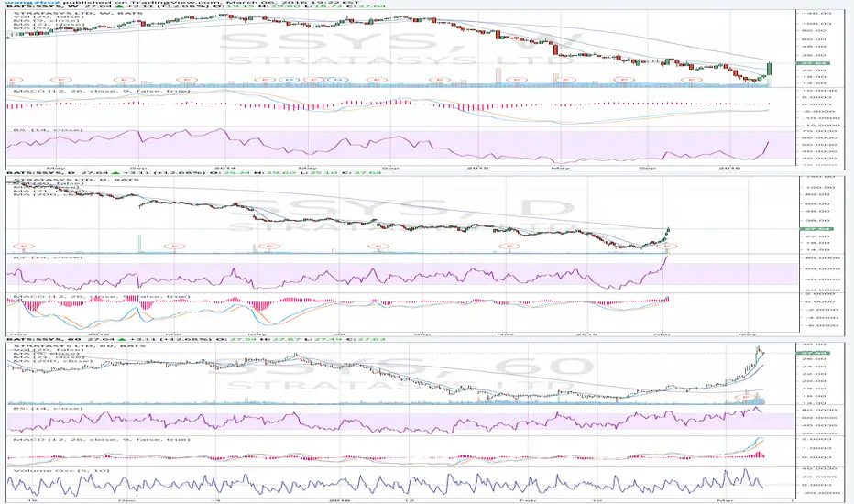Viewport: 854px width, 504px height.
Task: Click the Dec label on 60-minute time axis
Action: 126,499
